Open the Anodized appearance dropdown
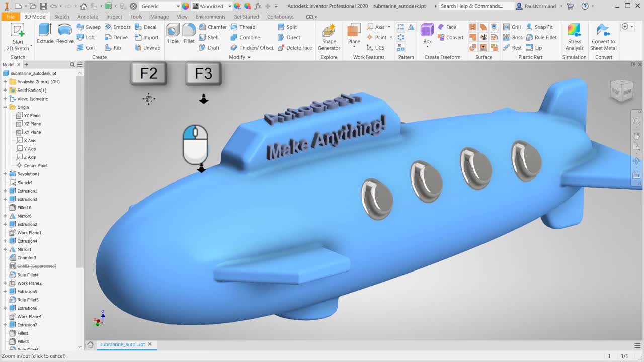 230,6
